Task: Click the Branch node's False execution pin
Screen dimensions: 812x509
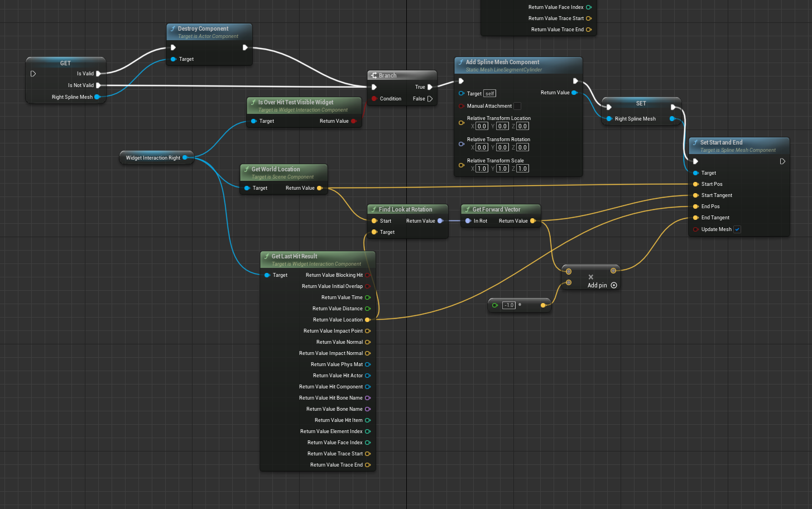Action: tap(430, 99)
